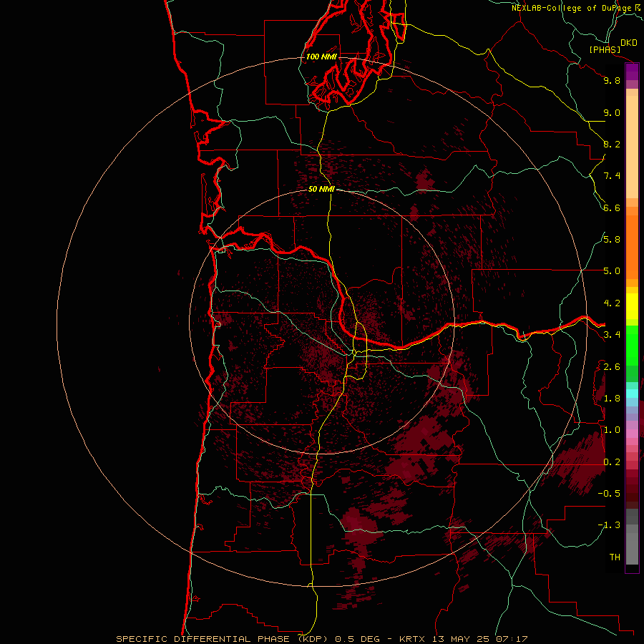644x644 pixels.
Task: Click the peach segment of the color bar
Action: point(632,147)
